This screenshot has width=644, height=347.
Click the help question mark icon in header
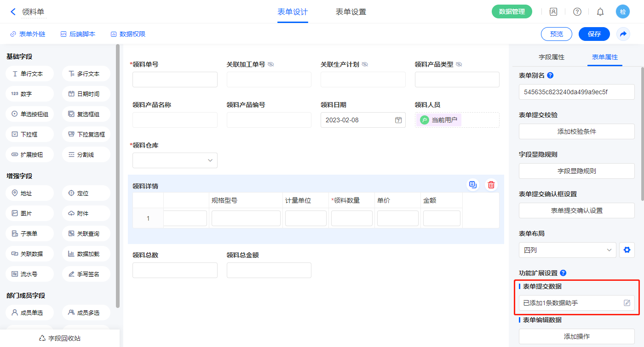pyautogui.click(x=577, y=12)
